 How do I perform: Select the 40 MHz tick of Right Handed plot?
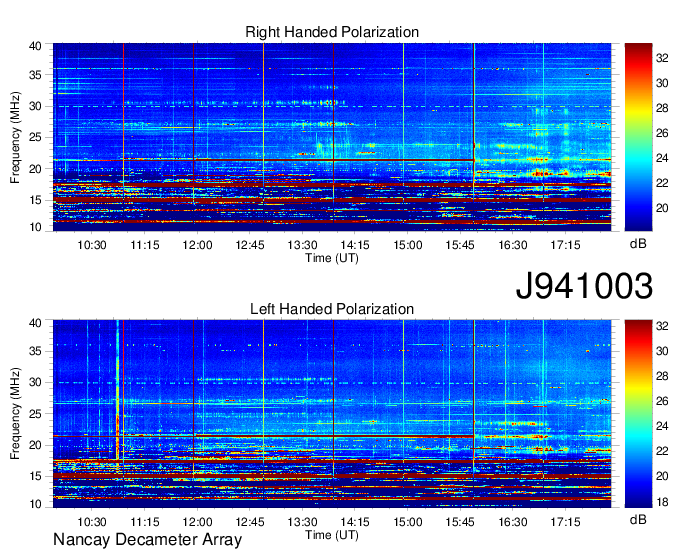tap(35, 46)
